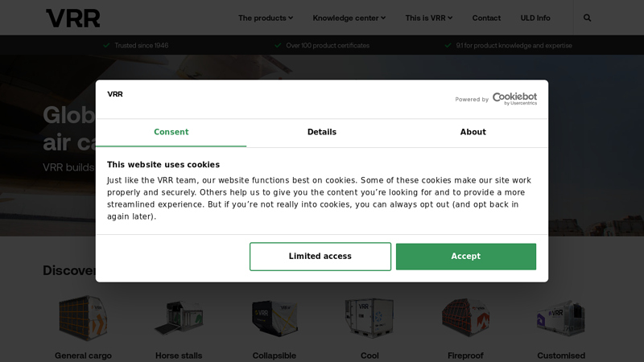Select Customised container thumbnail
The height and width of the screenshot is (362, 644).
[561, 318]
